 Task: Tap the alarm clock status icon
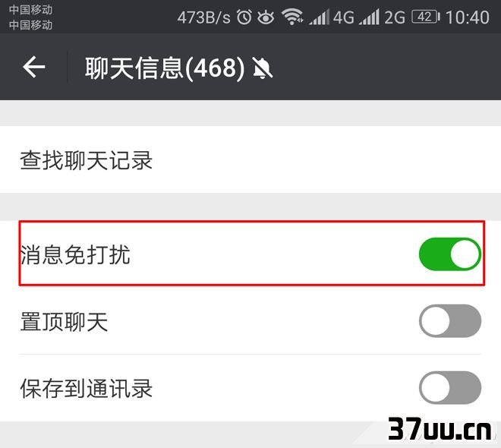(244, 17)
